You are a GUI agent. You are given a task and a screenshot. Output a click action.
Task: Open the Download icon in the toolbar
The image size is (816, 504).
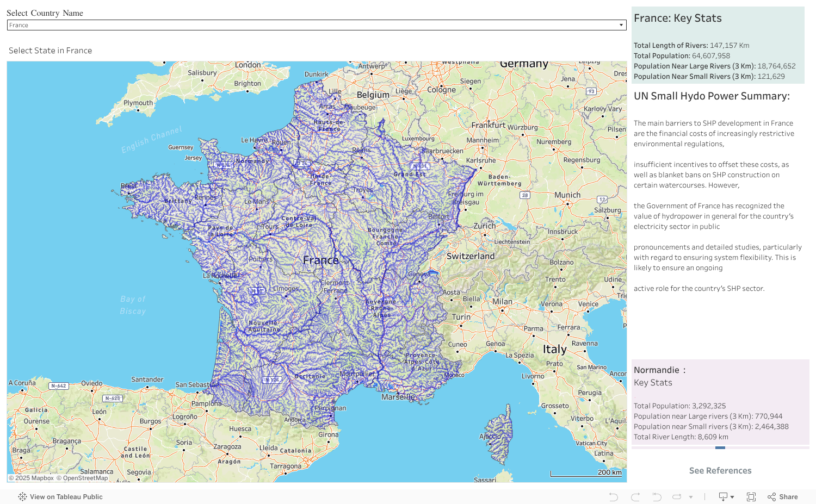coord(724,496)
